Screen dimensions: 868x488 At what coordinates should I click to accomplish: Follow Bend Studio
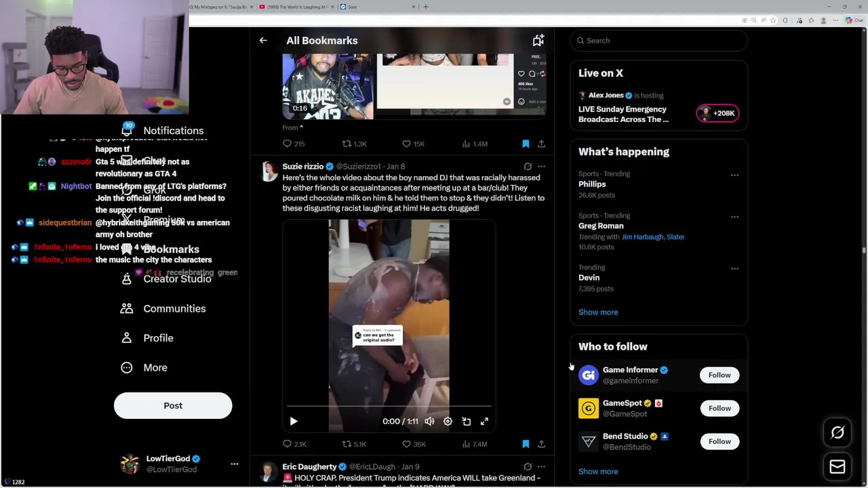(x=719, y=441)
